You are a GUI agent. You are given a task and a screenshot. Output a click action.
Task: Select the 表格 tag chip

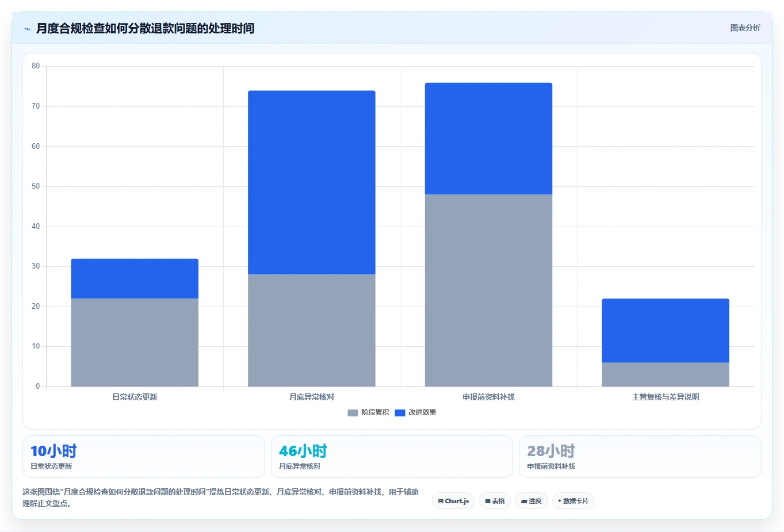(495, 501)
